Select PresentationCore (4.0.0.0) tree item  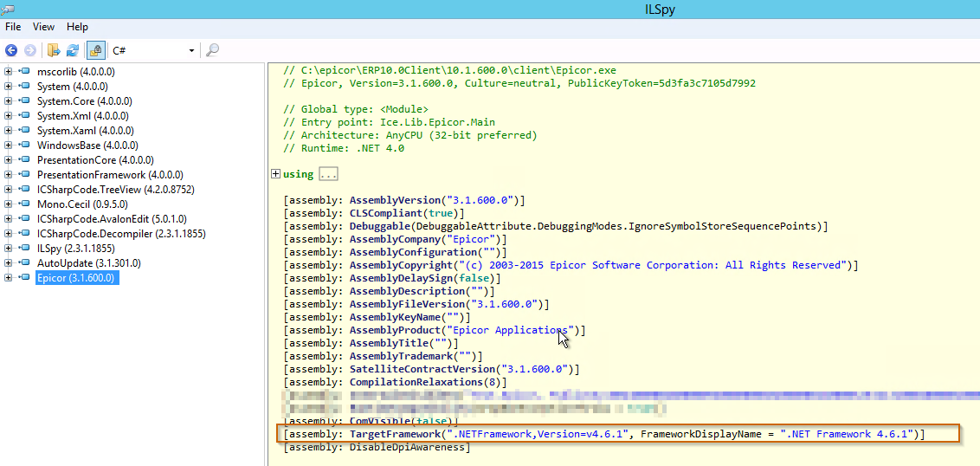coord(95,160)
